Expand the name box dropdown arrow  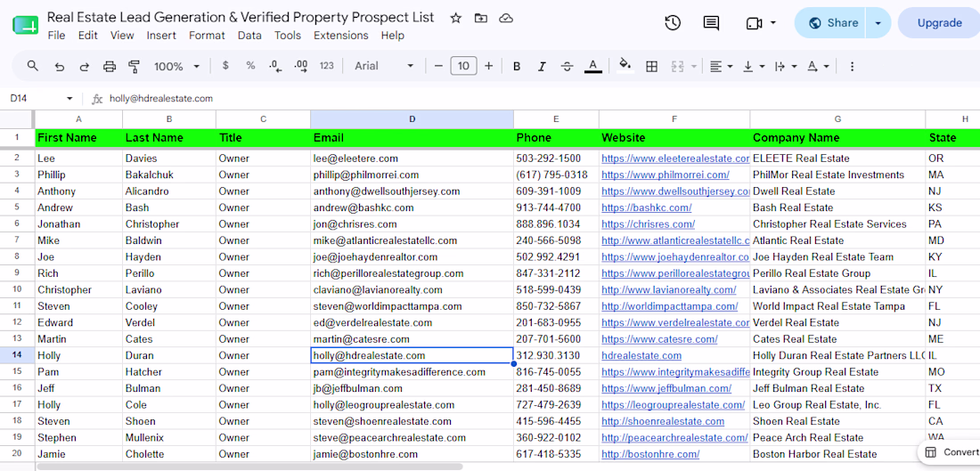[69, 99]
